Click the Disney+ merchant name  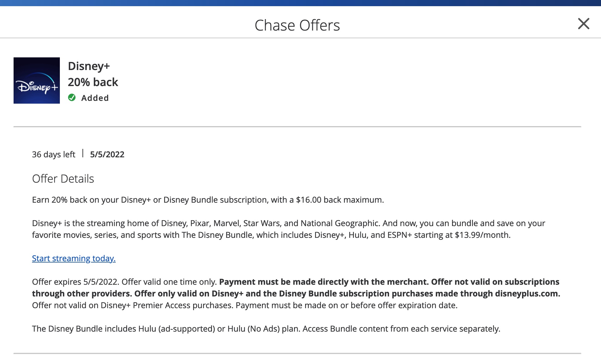89,65
